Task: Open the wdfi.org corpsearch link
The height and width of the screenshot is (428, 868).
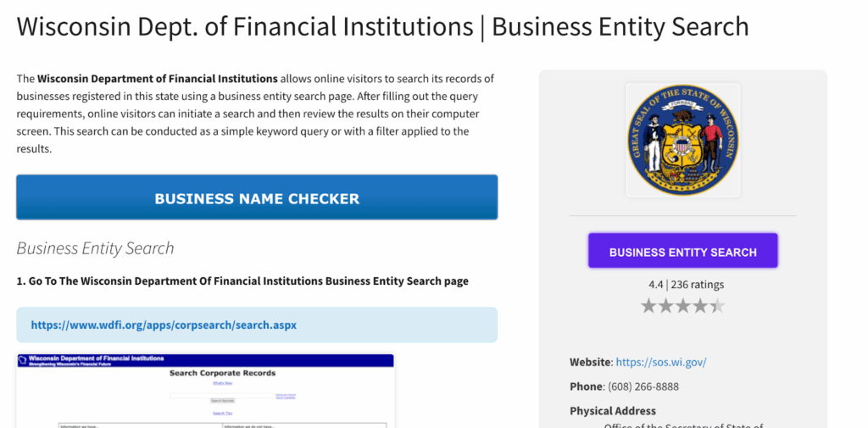Action: coord(164,325)
